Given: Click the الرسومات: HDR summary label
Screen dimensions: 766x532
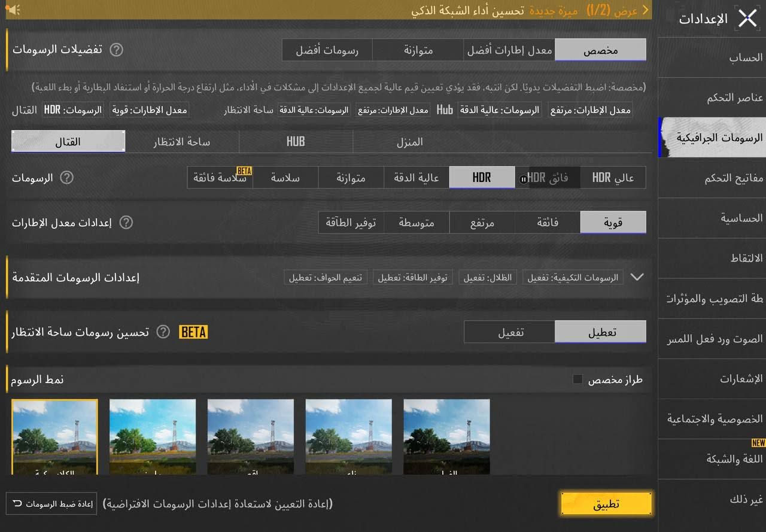Looking at the screenshot, I should 74,110.
